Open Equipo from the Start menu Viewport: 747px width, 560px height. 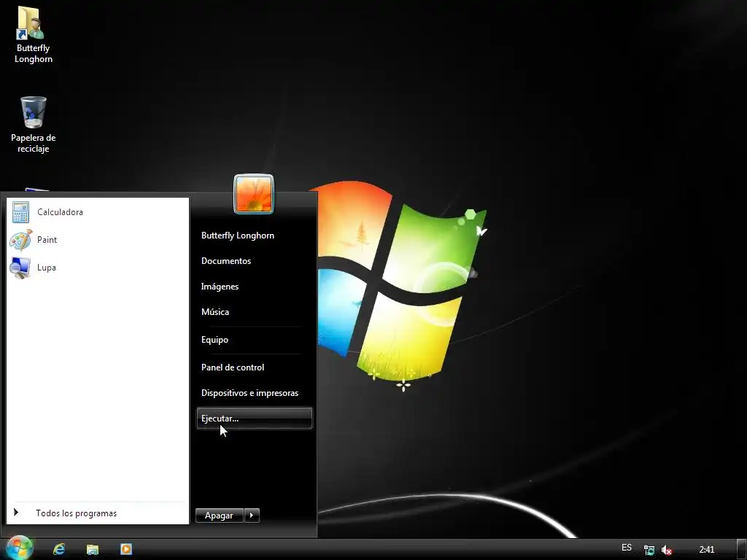[x=214, y=340]
